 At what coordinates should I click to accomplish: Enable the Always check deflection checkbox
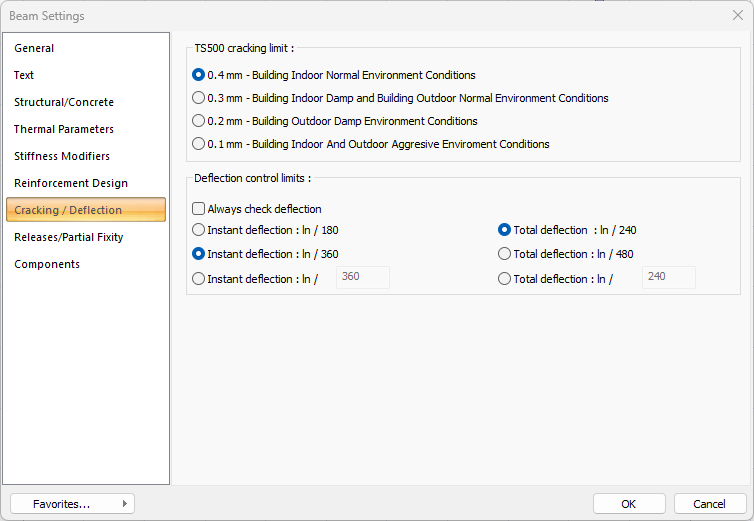[198, 209]
